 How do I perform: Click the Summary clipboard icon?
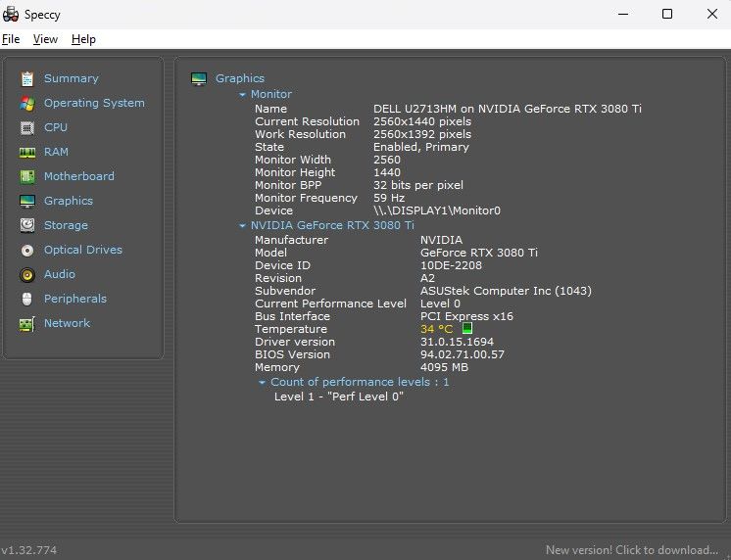point(27,78)
